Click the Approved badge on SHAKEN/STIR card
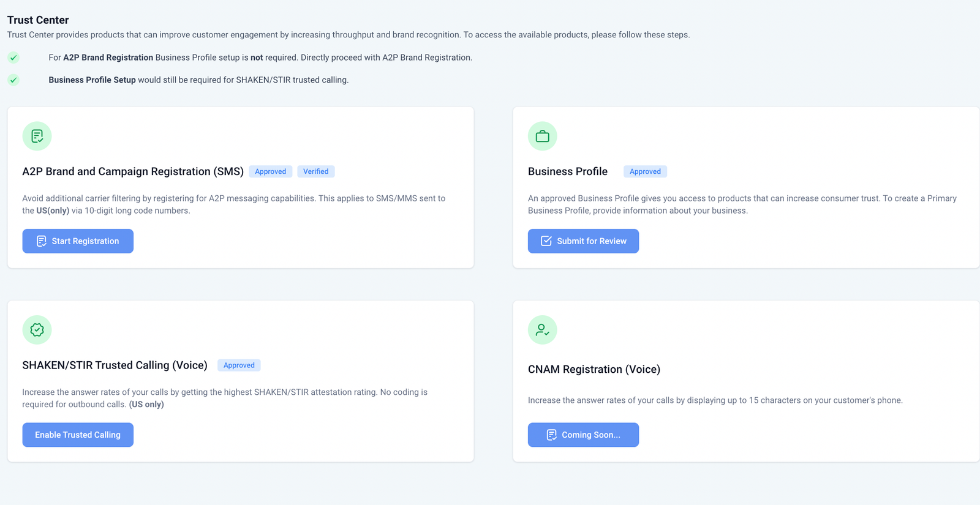The height and width of the screenshot is (505, 980). click(x=239, y=365)
